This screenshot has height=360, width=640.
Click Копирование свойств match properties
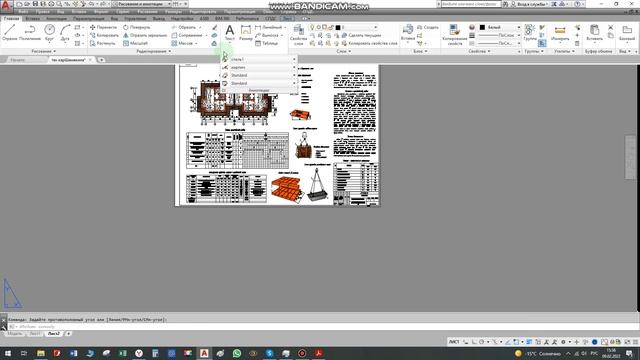(454, 34)
